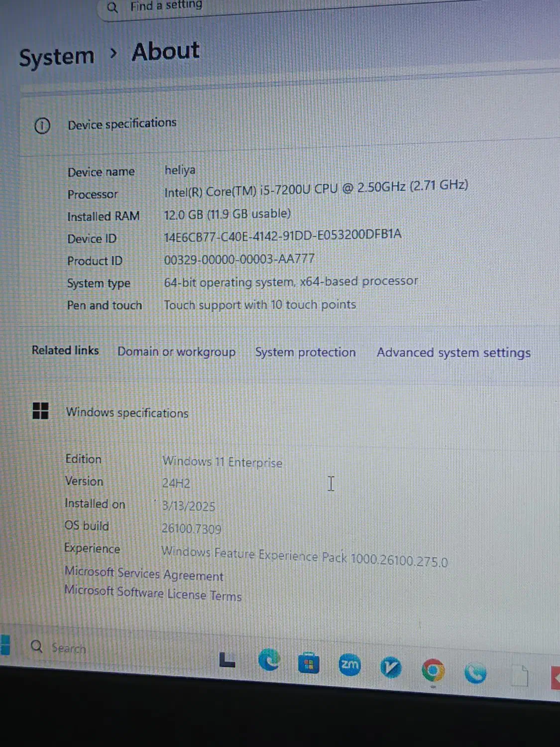Click the Windows specifications logo icon
The width and height of the screenshot is (560, 747).
(40, 411)
